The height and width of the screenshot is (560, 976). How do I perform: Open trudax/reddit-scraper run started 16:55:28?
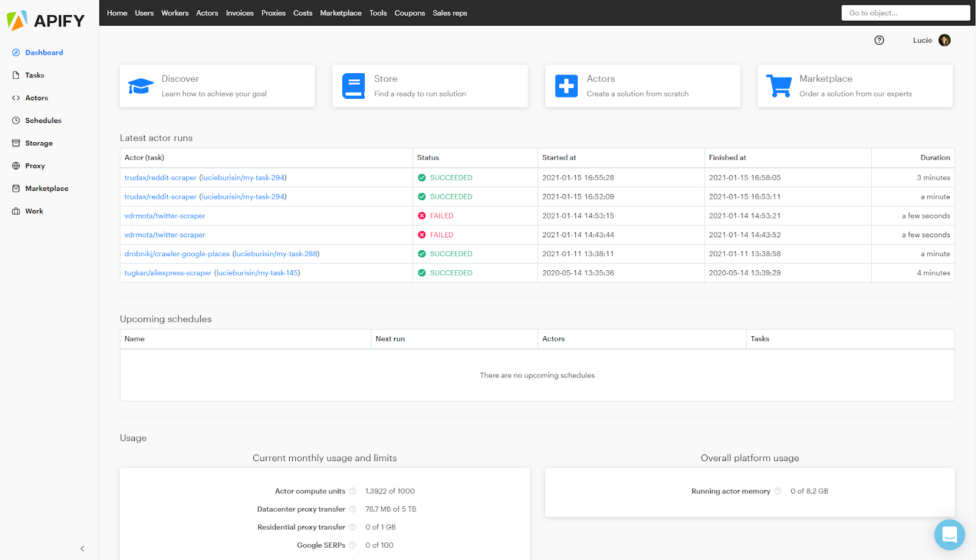click(x=160, y=178)
